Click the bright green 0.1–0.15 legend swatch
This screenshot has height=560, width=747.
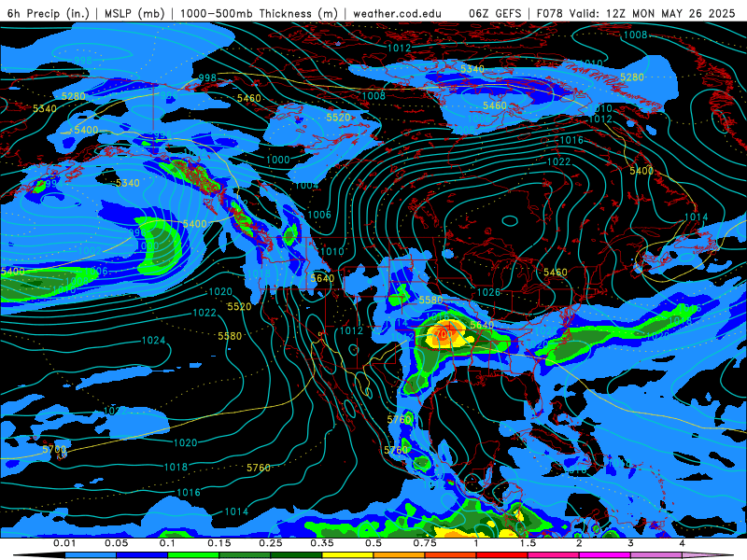[x=193, y=555]
